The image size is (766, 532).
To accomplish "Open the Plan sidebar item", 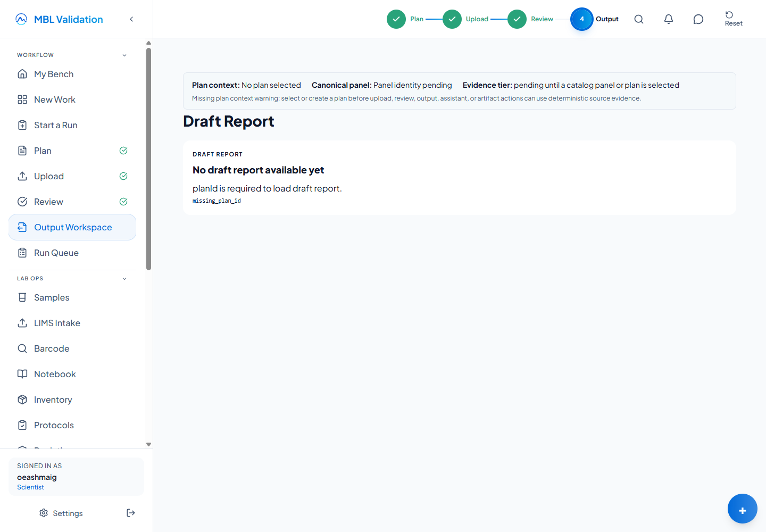I will click(72, 151).
